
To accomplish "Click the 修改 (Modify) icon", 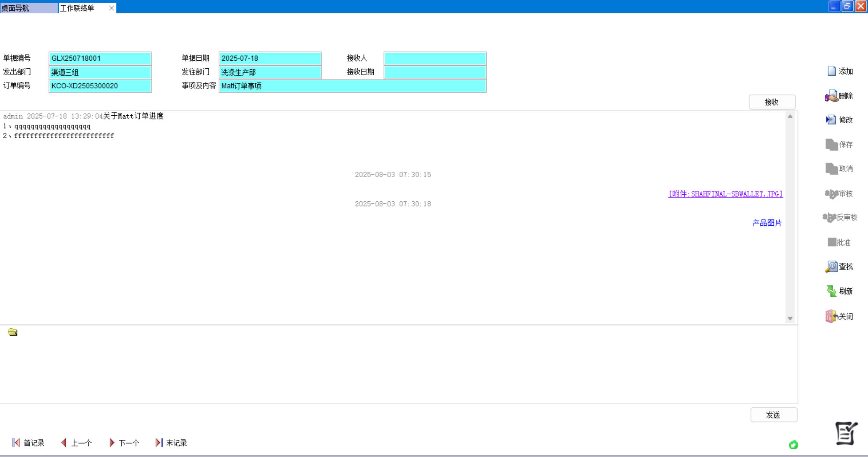I will coord(831,120).
